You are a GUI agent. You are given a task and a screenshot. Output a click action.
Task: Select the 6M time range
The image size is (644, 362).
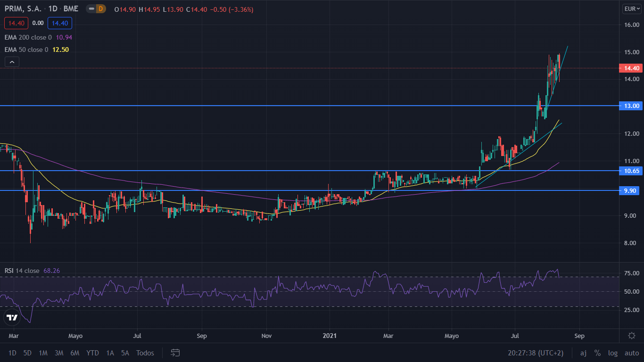pos(74,353)
